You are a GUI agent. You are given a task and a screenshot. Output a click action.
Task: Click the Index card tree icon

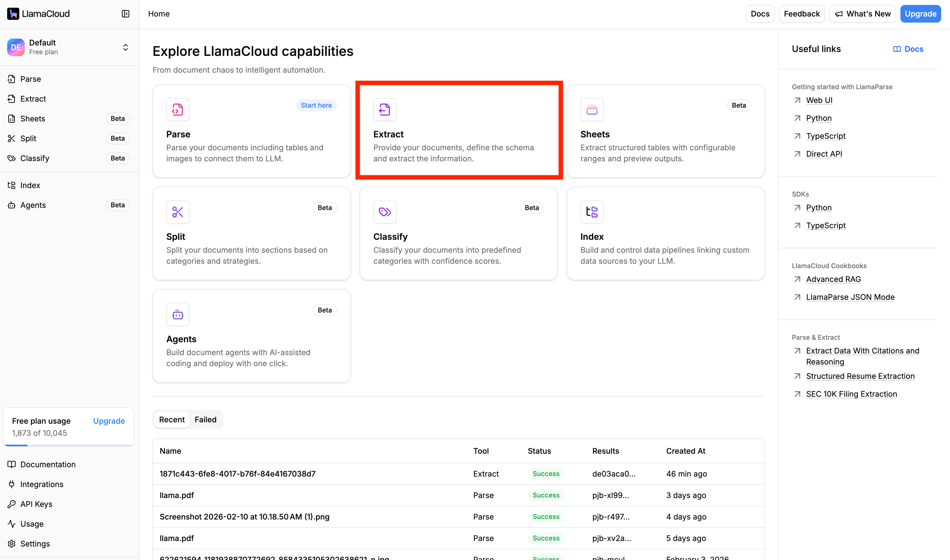(x=592, y=212)
